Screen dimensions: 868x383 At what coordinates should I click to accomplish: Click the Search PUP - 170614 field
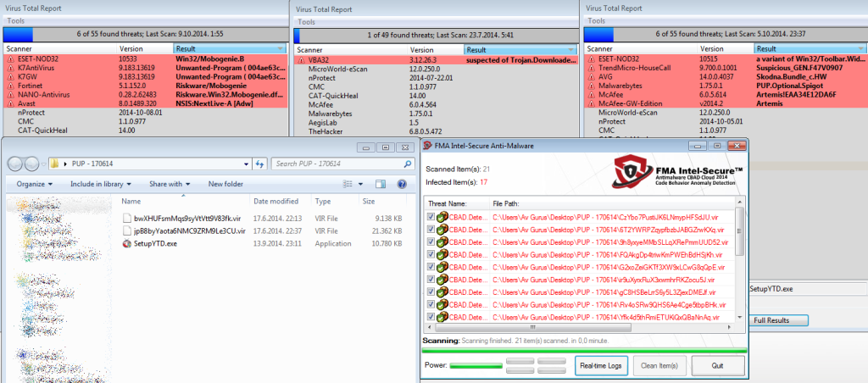(342, 164)
